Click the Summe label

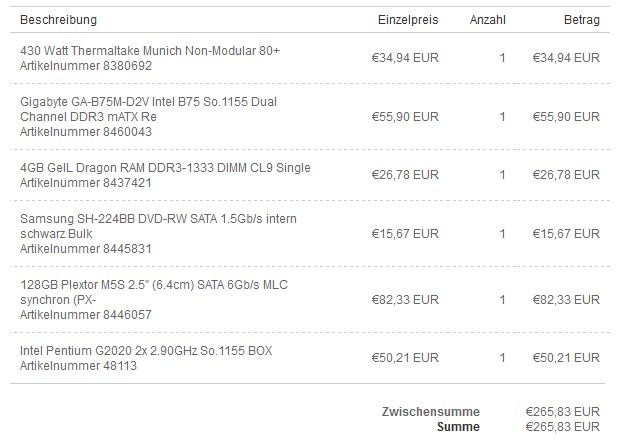coord(458,427)
